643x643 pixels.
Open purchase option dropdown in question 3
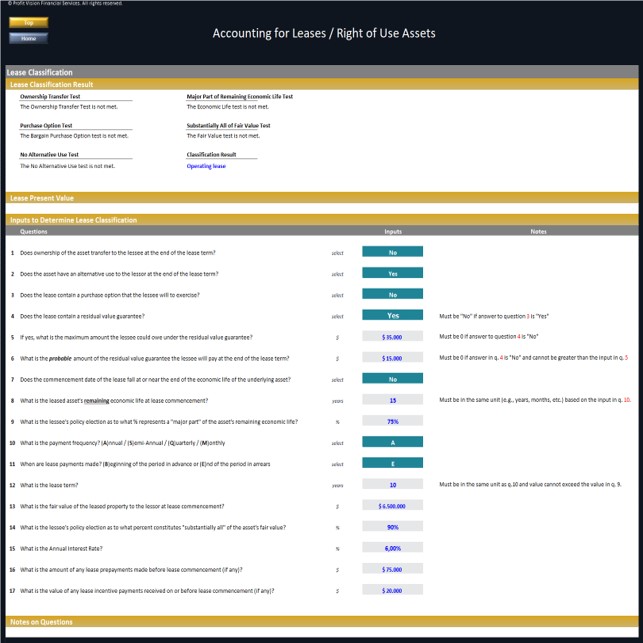click(x=392, y=294)
